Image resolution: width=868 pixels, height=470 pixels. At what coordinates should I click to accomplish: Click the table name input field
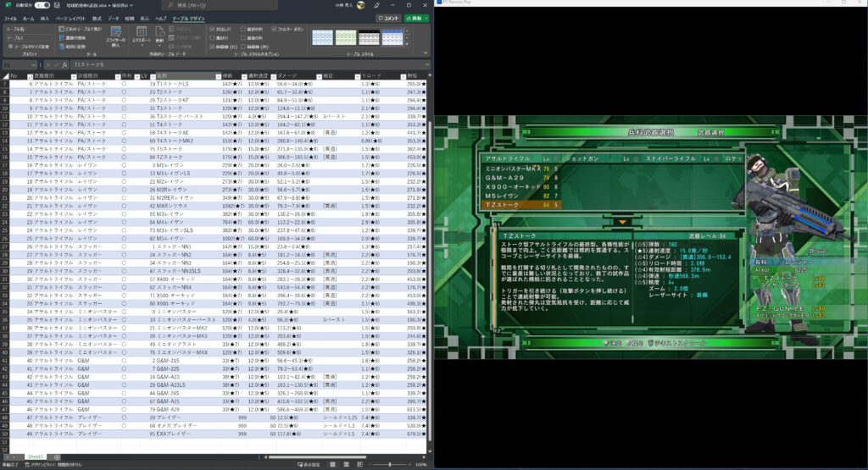click(x=28, y=37)
